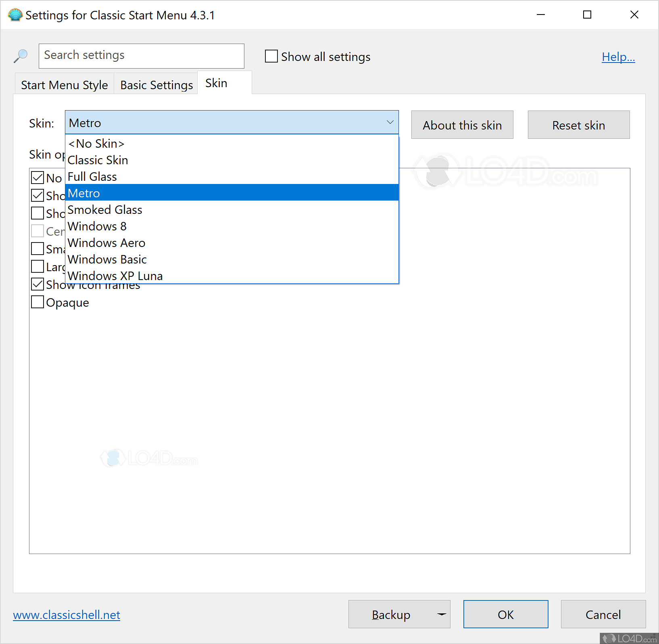Switch to the Basic Settings tab
The width and height of the screenshot is (659, 644).
156,85
